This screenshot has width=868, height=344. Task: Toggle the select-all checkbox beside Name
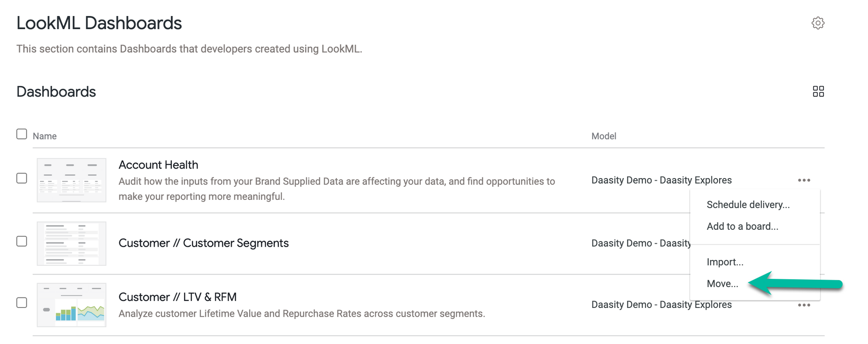pos(22,134)
